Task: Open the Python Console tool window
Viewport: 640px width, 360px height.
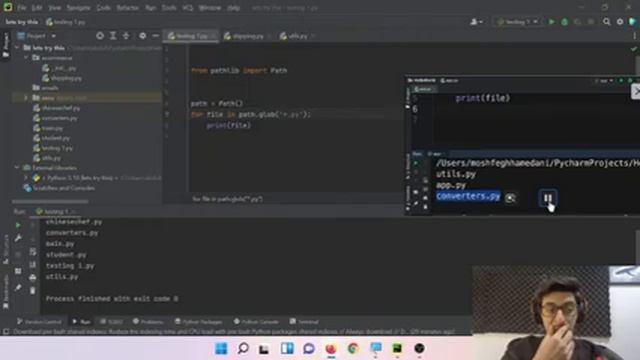Action: click(256, 322)
